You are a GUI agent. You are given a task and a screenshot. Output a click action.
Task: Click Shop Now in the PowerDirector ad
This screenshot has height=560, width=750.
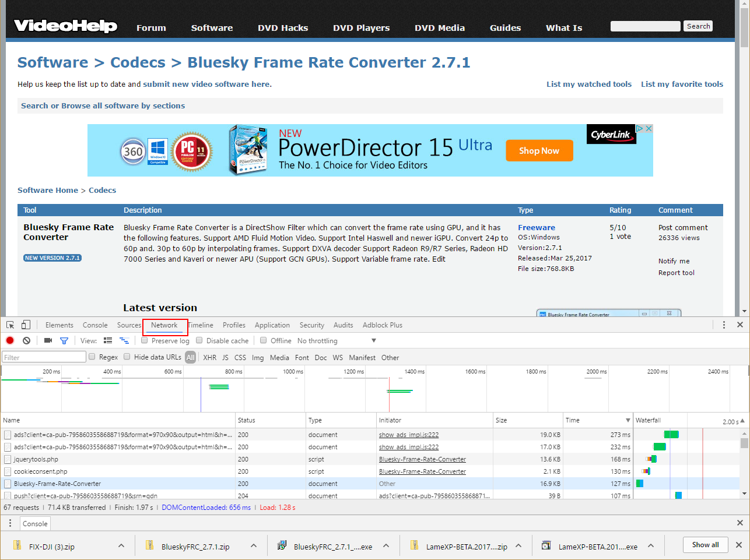tap(539, 150)
